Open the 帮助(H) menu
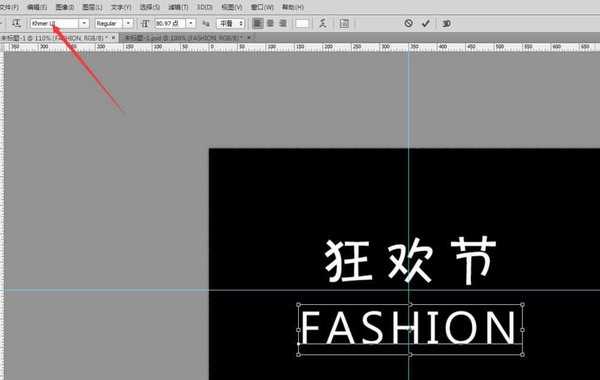 pos(293,7)
